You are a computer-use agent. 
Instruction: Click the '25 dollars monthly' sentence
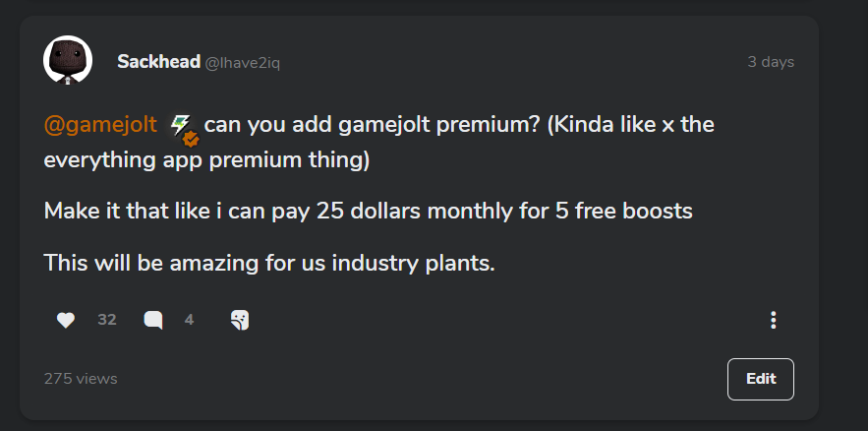368,211
